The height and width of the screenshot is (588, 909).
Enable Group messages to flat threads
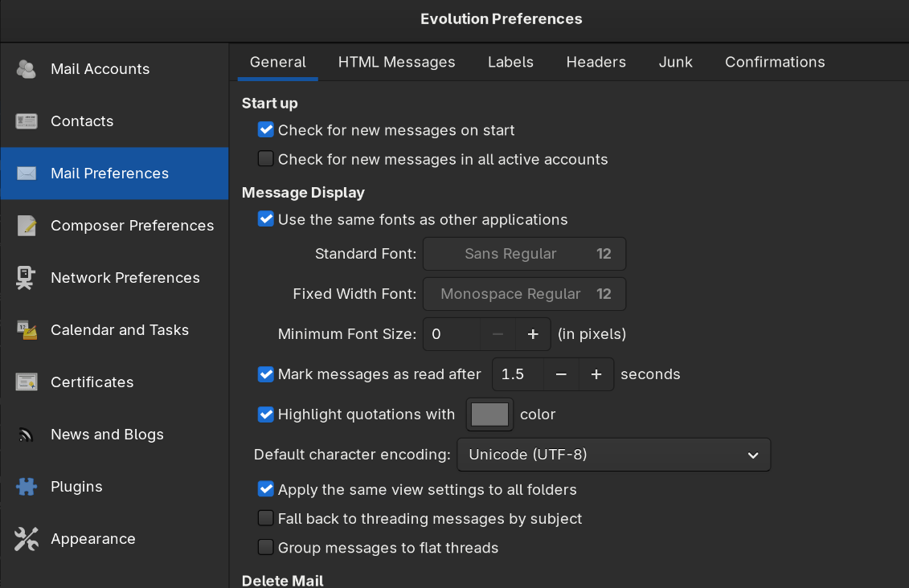click(x=266, y=548)
